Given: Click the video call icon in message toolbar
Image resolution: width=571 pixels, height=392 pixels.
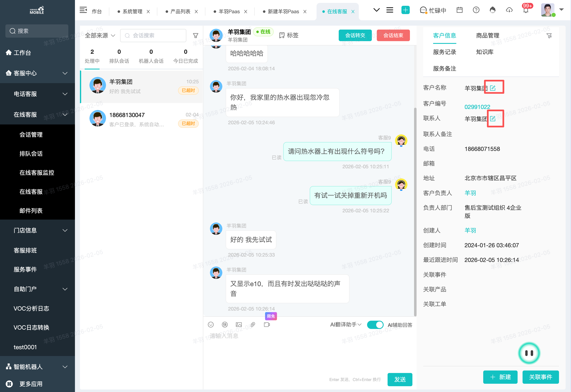Looking at the screenshot, I should (267, 324).
